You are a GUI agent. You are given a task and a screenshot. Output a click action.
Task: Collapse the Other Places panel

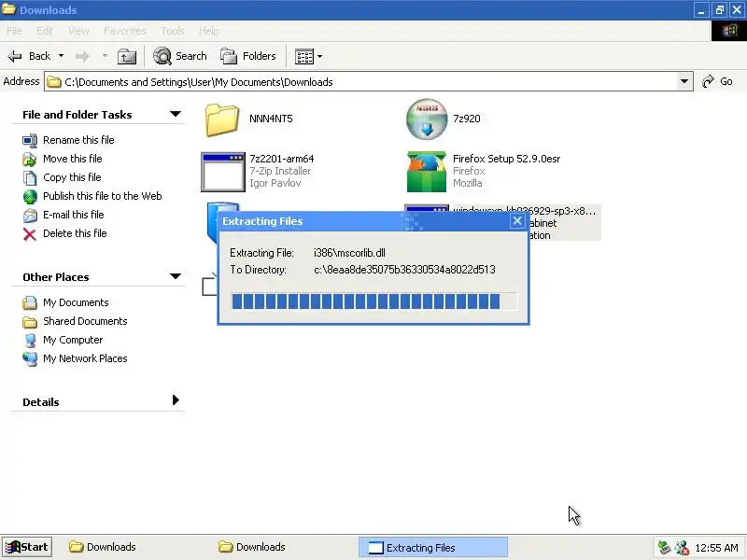pyautogui.click(x=176, y=276)
